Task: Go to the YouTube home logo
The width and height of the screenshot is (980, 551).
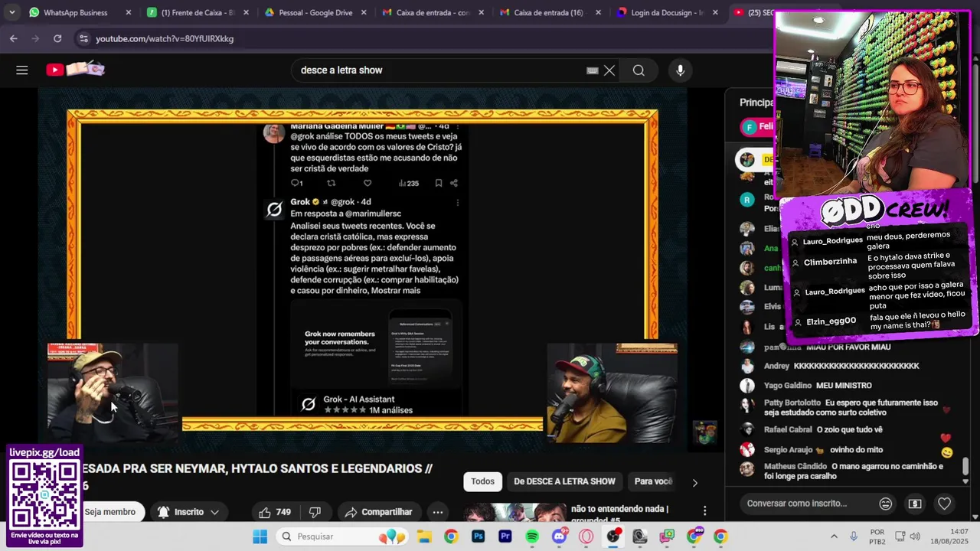Action: [75, 70]
